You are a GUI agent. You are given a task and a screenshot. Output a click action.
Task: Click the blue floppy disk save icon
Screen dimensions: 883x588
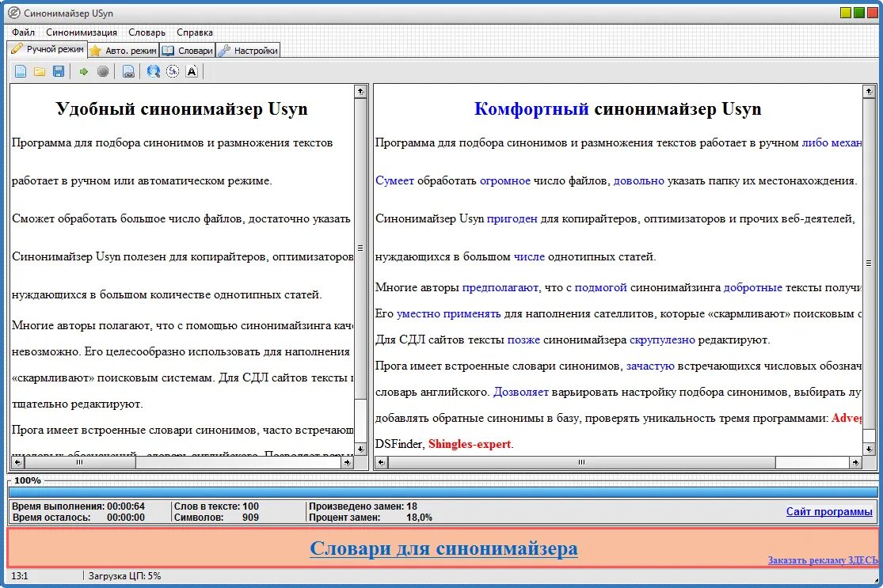point(58,71)
